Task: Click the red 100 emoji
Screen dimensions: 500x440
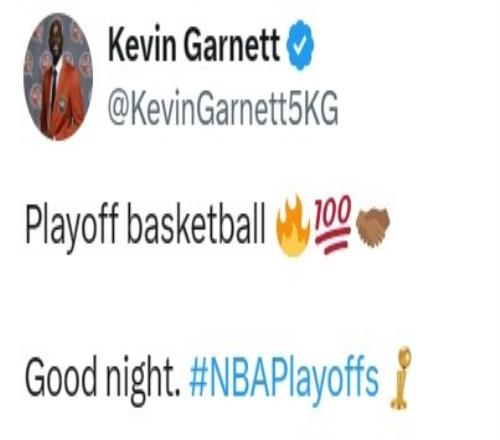Action: click(334, 224)
